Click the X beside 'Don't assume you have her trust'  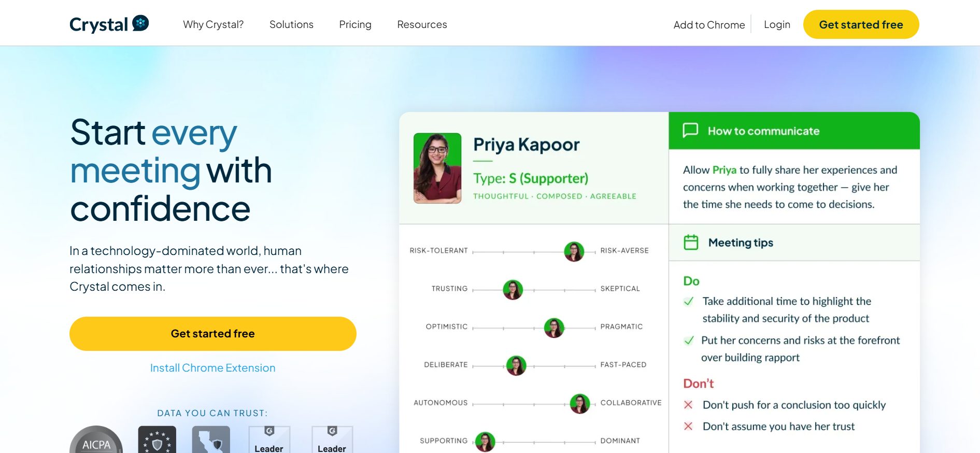point(688,426)
